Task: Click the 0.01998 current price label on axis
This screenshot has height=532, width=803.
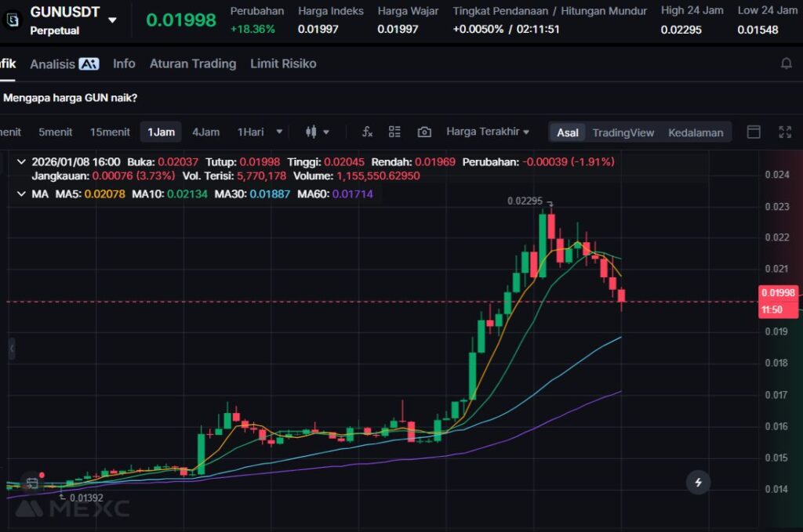Action: click(778, 293)
